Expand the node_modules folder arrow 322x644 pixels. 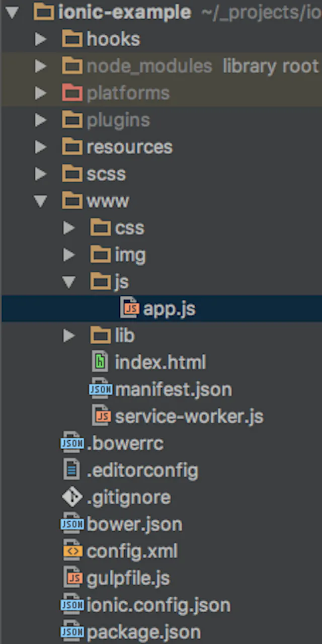(x=41, y=66)
